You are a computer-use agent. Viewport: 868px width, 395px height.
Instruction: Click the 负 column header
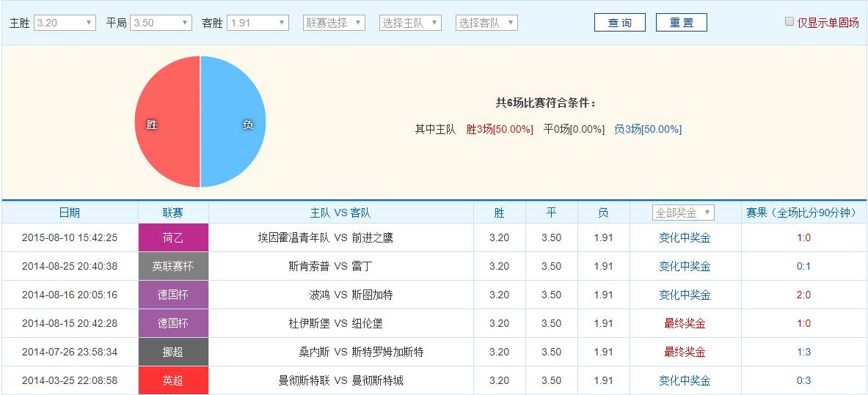[603, 213]
